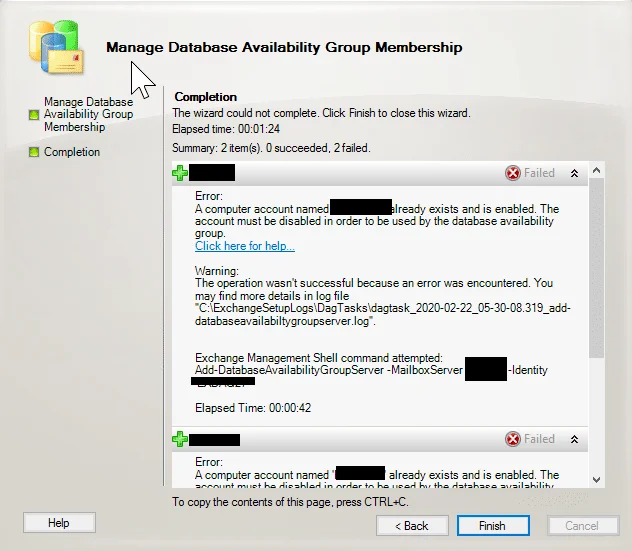Click "To copy the contents of this page" hint
The width and height of the screenshot is (632, 551).
pos(290,502)
